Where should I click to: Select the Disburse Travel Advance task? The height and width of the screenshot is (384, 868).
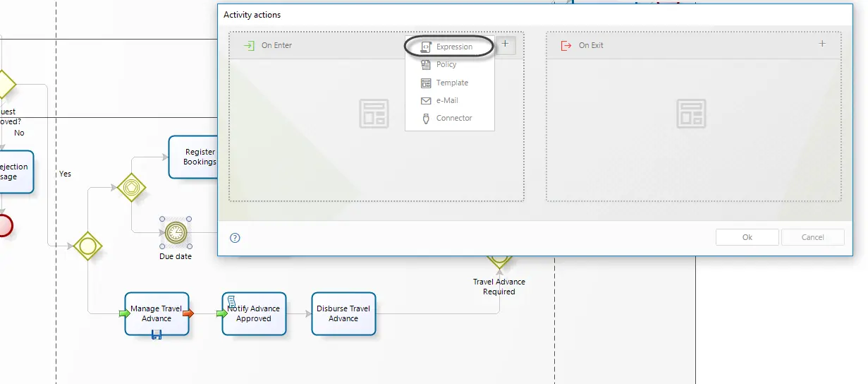click(343, 313)
